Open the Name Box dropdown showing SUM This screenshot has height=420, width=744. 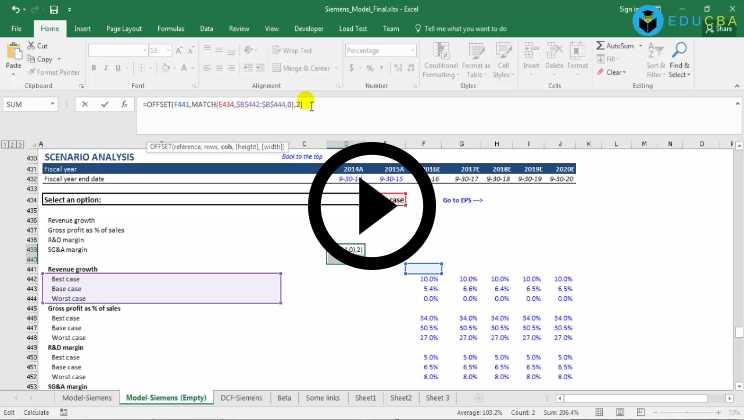point(66,104)
